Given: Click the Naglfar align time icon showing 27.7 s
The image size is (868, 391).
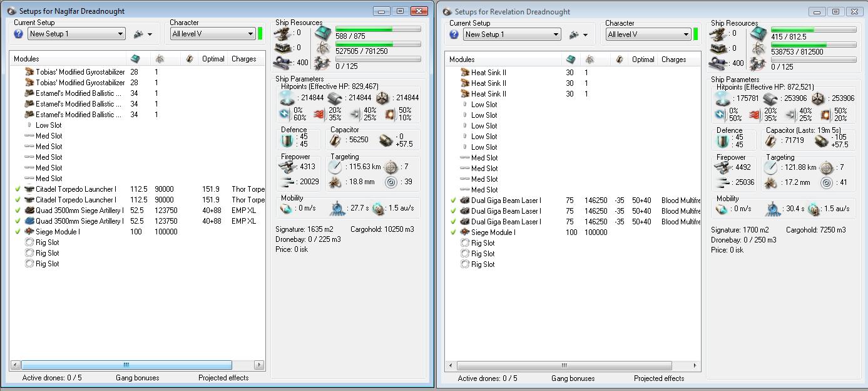Looking at the screenshot, I should click(338, 208).
